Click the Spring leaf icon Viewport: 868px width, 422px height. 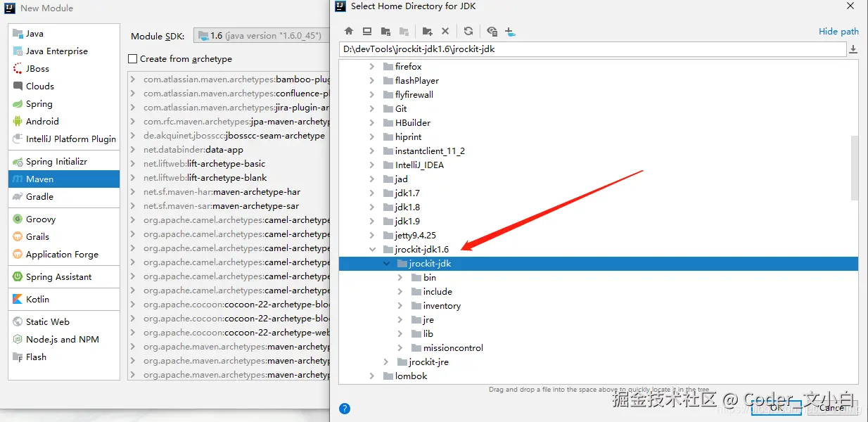(x=18, y=104)
